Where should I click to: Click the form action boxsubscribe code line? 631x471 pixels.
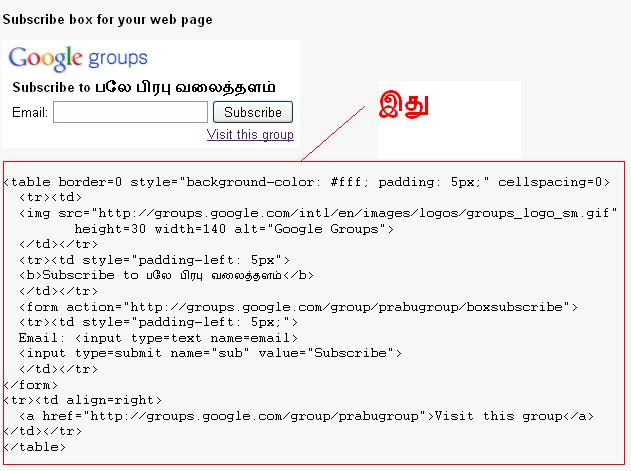pos(298,307)
